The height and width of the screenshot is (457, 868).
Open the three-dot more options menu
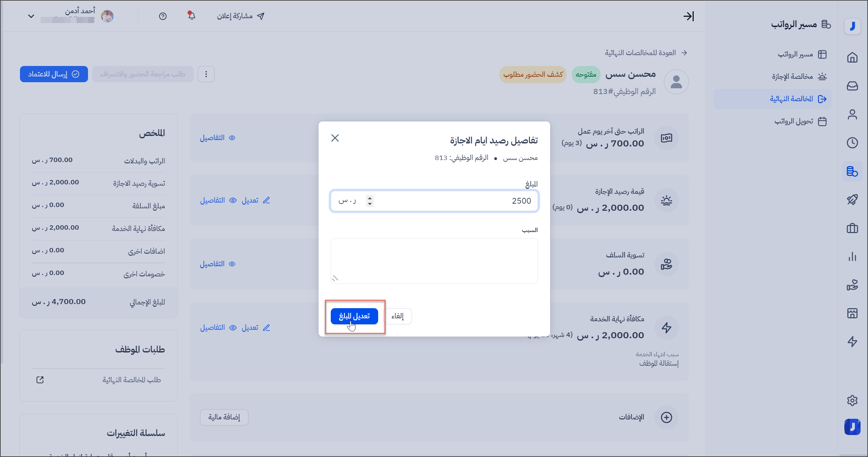pos(206,74)
